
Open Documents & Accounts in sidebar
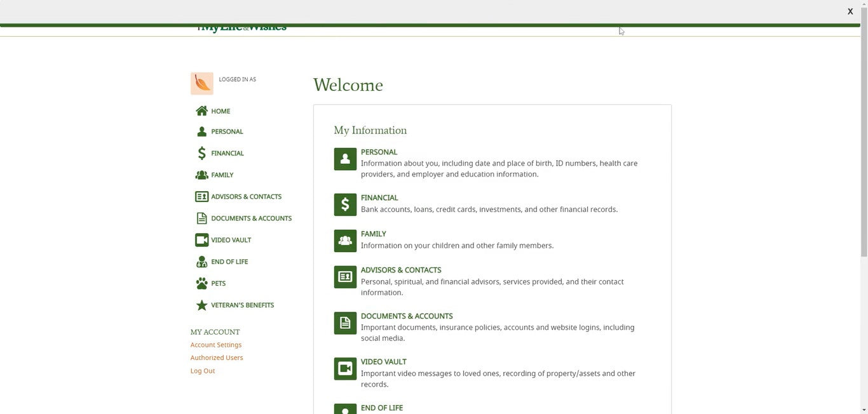251,218
